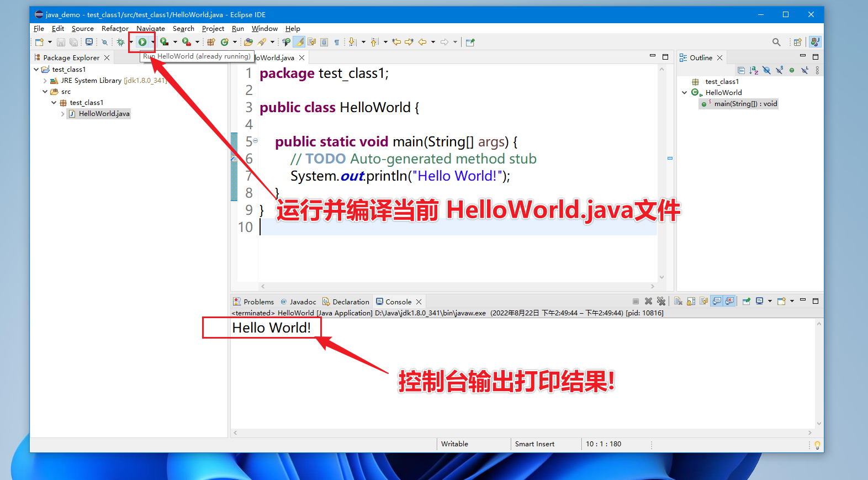Collapse the src folder node
Screen dimensions: 868x480
tap(45, 92)
